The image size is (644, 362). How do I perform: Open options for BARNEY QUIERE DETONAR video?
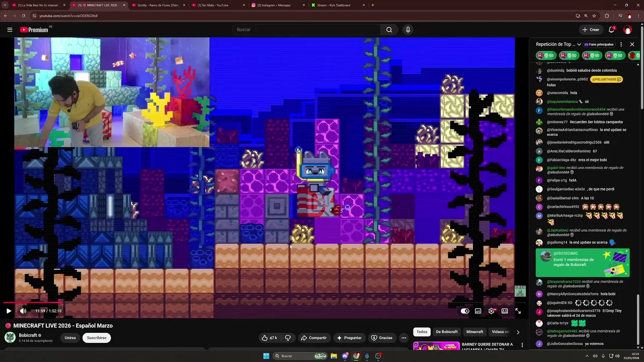pyautogui.click(x=522, y=345)
